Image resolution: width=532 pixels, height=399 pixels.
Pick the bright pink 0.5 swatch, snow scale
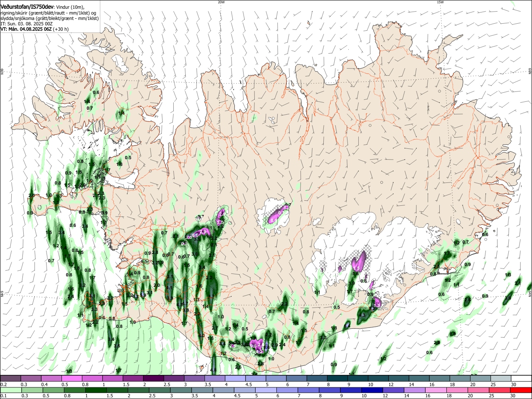[71, 378]
